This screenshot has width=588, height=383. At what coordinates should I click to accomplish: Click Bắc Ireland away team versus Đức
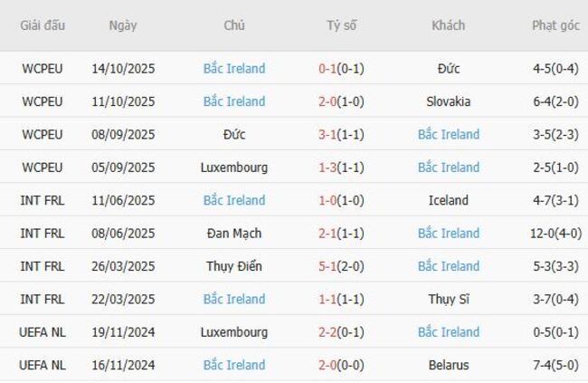coord(449,134)
